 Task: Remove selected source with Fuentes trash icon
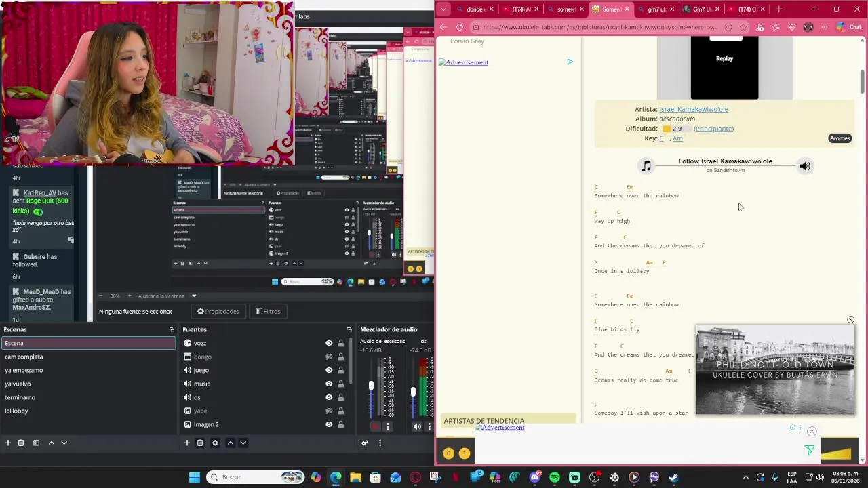click(200, 443)
